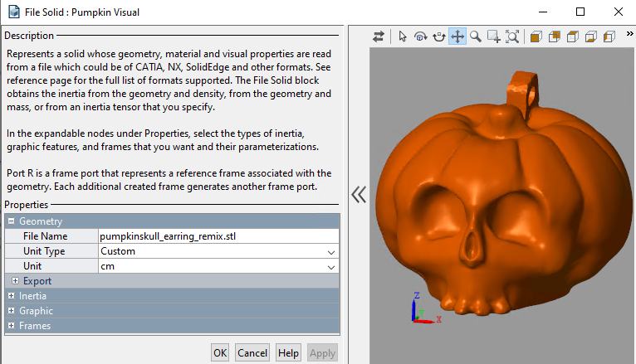Open the Unit Type dropdown showing Custom

click(x=218, y=251)
